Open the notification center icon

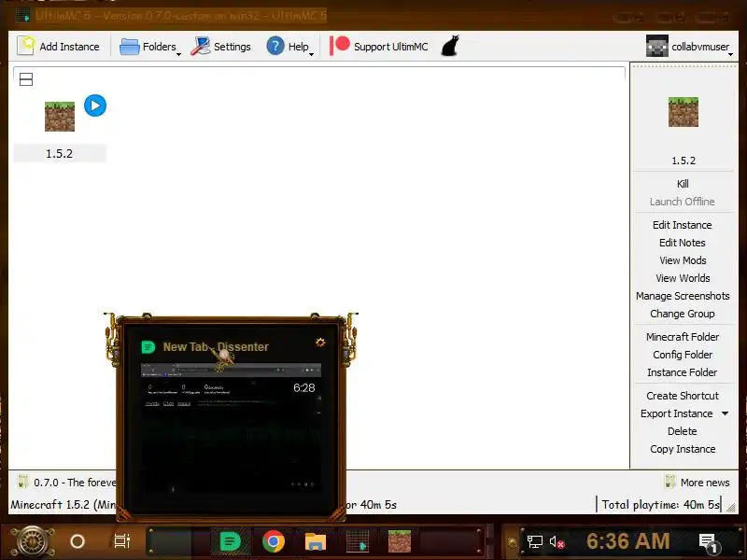(708, 542)
